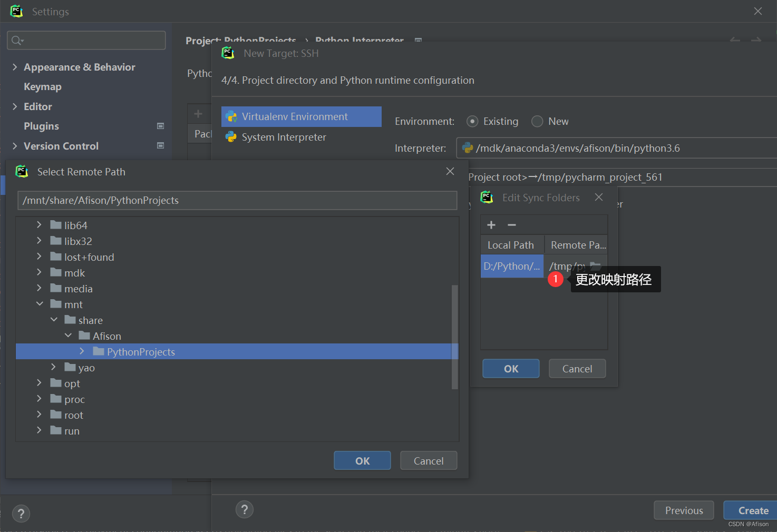Viewport: 777px width, 532px height.
Task: Click the remote path text field
Action: pyautogui.click(x=237, y=200)
